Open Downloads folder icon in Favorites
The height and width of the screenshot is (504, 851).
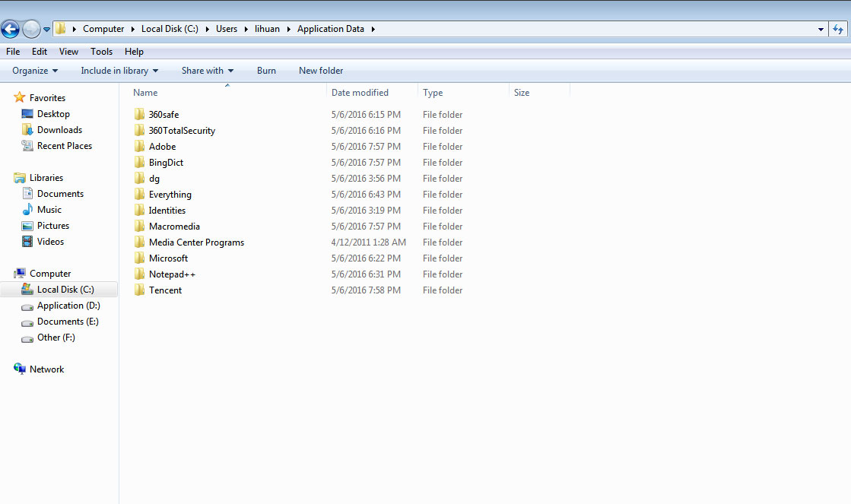27,130
